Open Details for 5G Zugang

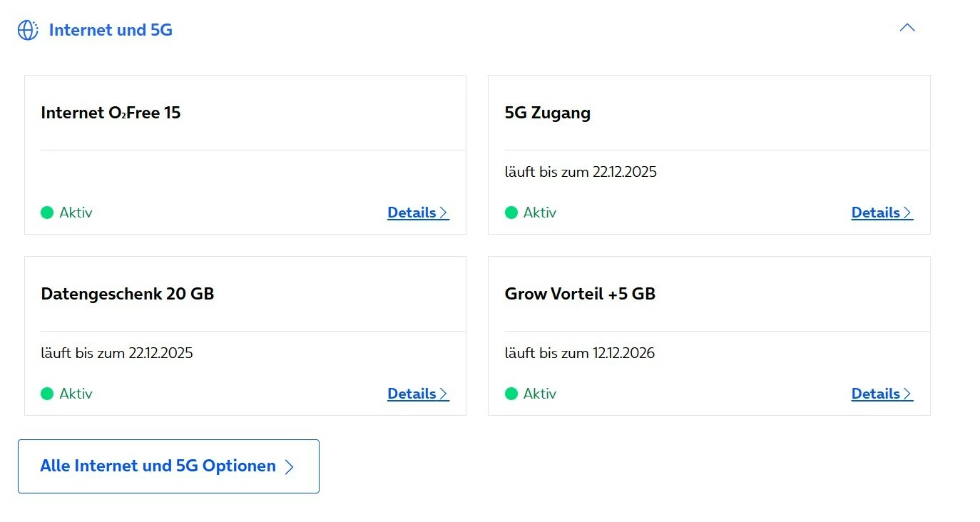(882, 213)
